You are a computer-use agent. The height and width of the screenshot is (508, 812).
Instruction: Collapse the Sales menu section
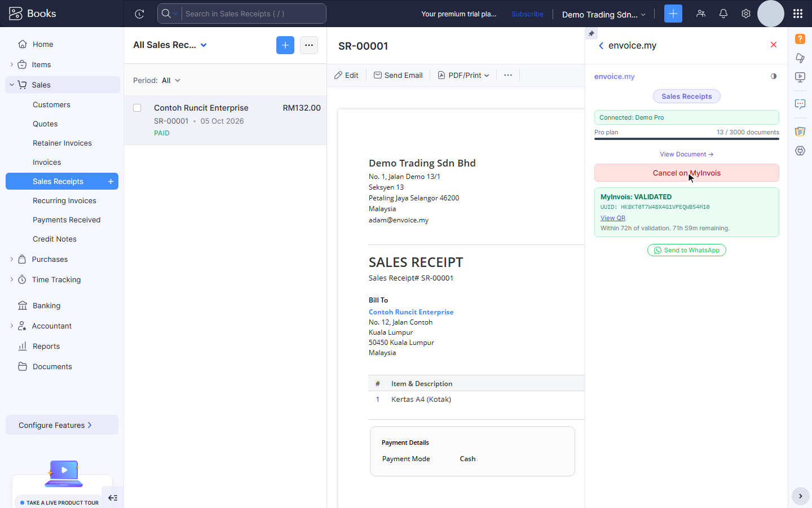coord(12,85)
